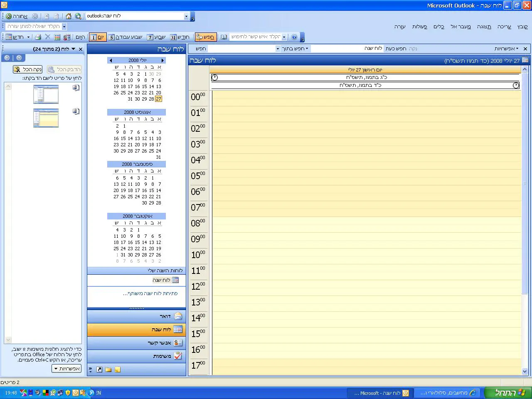The height and width of the screenshot is (399, 532).
Task: Open the אפשרויות dropdown in the clipboard pane
Action: 67,369
